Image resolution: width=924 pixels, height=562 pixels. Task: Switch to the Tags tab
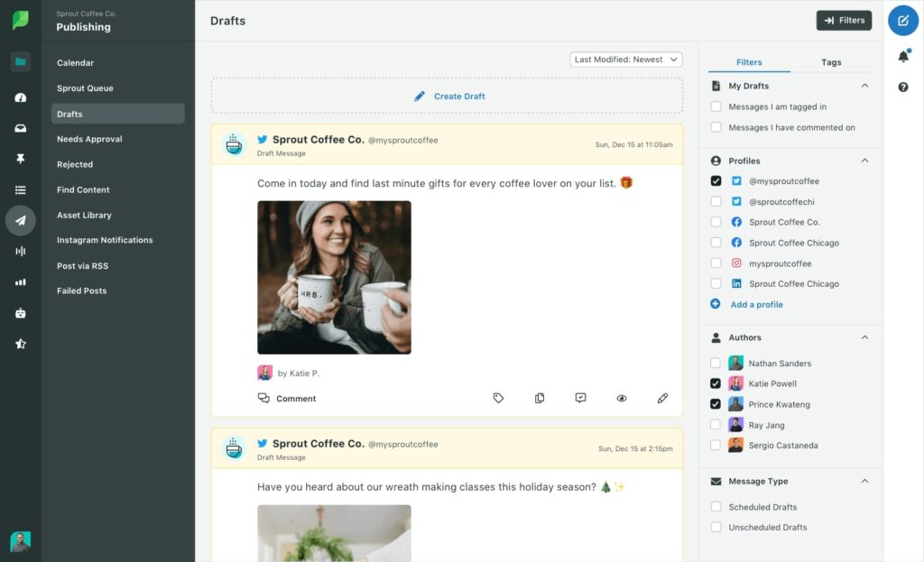tap(831, 62)
